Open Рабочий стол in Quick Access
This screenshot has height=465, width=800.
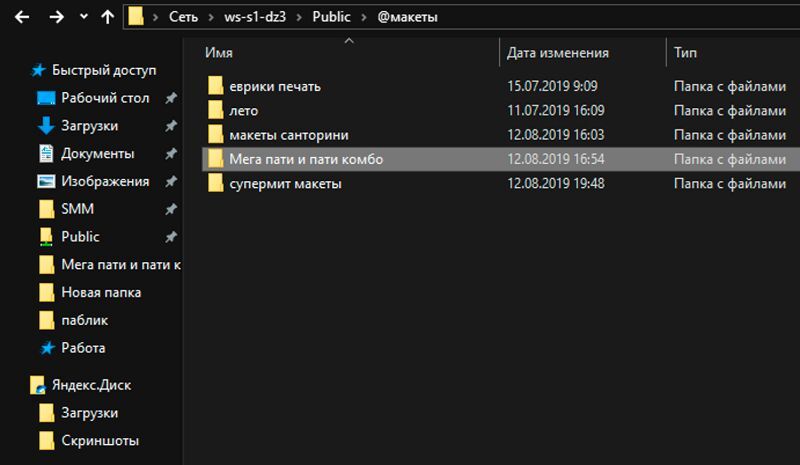coord(105,98)
